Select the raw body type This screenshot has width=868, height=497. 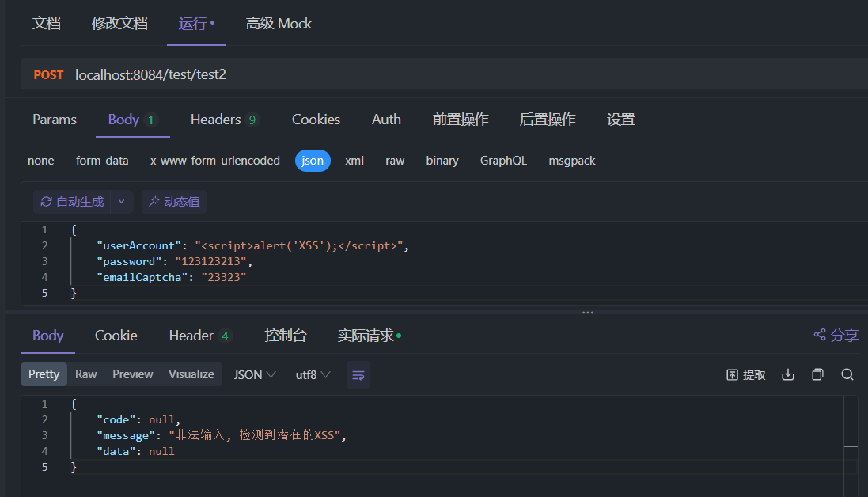pyautogui.click(x=395, y=161)
